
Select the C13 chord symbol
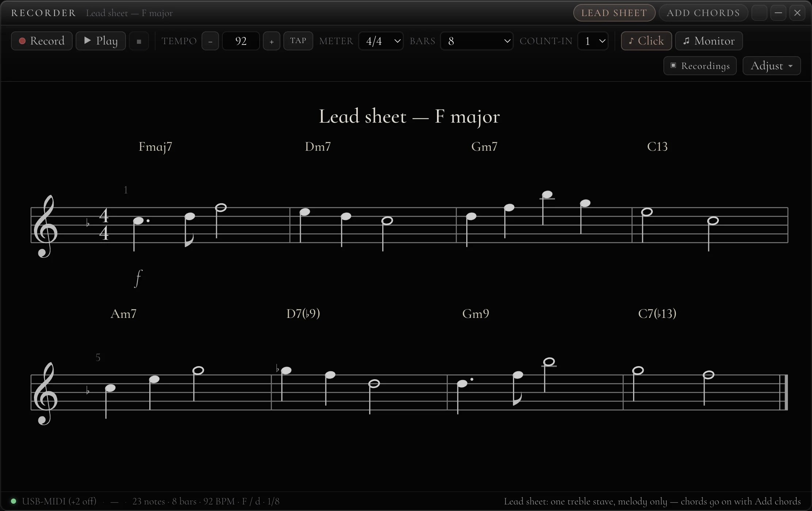[x=658, y=147]
